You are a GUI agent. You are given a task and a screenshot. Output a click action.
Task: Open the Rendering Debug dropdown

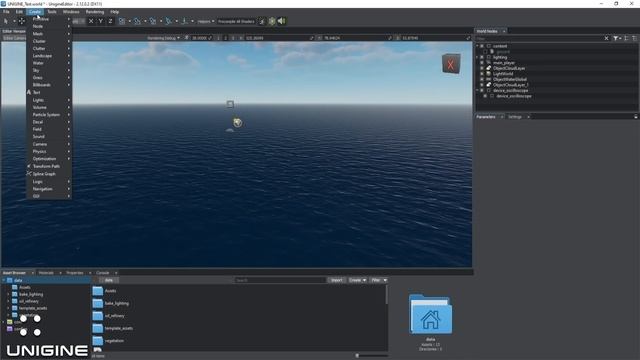[163, 38]
